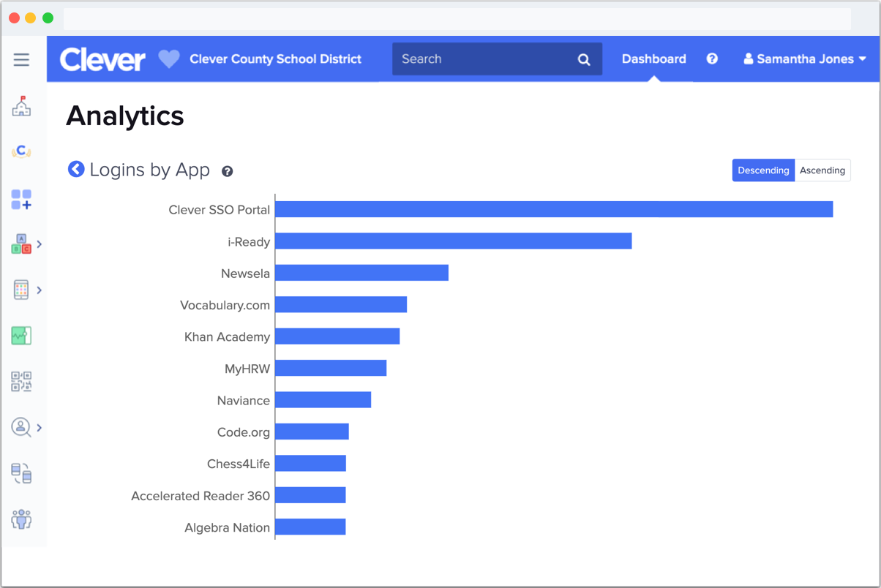Image resolution: width=881 pixels, height=588 pixels.
Task: Click the search magnifying glass icon
Action: [584, 60]
